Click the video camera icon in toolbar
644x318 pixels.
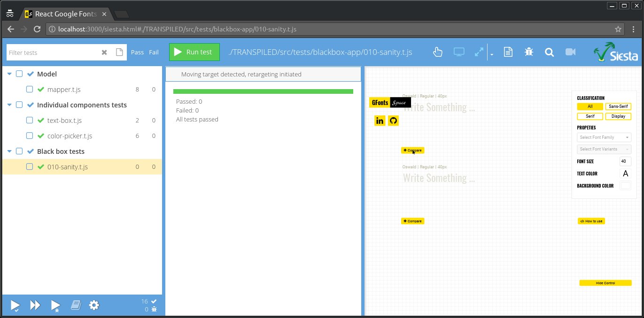coord(570,52)
